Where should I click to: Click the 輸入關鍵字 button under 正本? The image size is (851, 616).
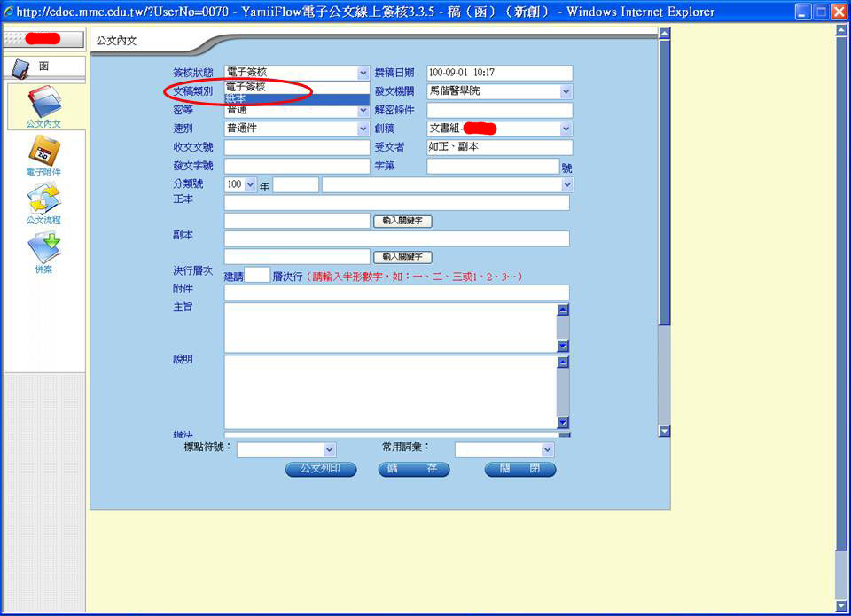point(402,221)
